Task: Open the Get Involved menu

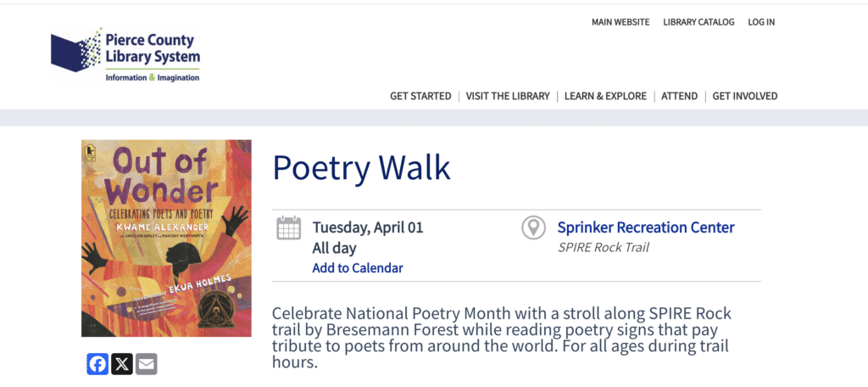Action: pos(744,96)
